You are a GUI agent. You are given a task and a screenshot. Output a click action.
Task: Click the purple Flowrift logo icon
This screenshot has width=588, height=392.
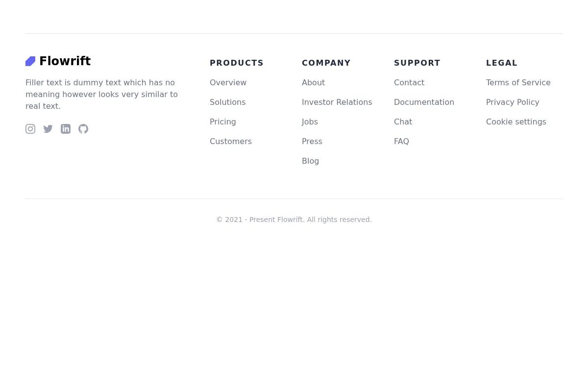(30, 61)
